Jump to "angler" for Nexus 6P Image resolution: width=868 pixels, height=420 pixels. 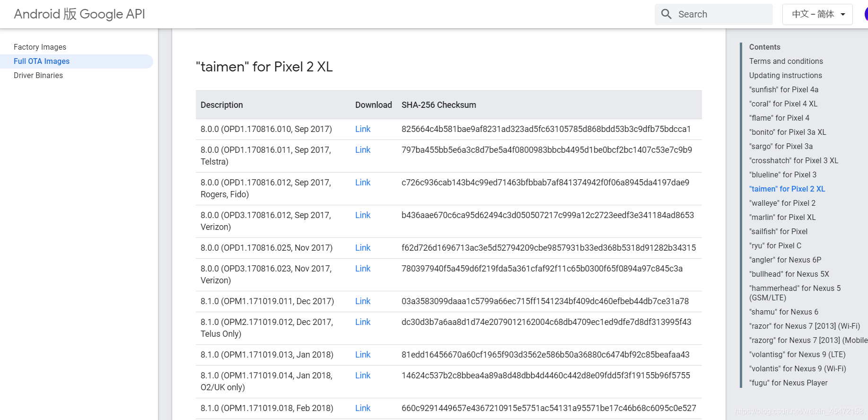click(785, 260)
